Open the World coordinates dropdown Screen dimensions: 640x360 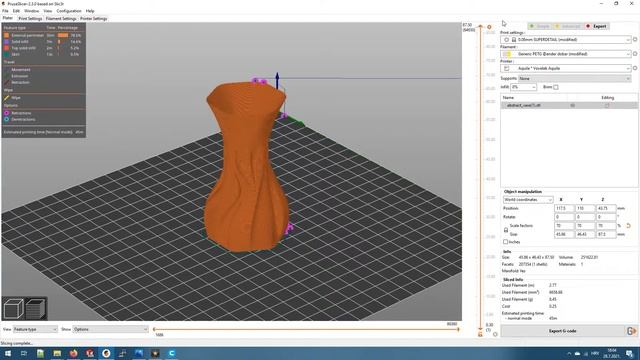528,200
